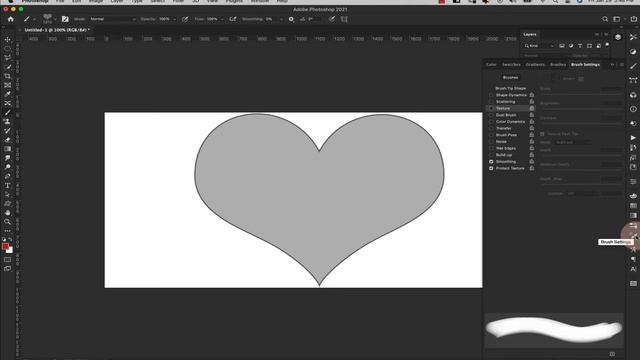Filter layers by type layers (T icon)
The width and height of the screenshot is (640, 360).
pos(580,46)
